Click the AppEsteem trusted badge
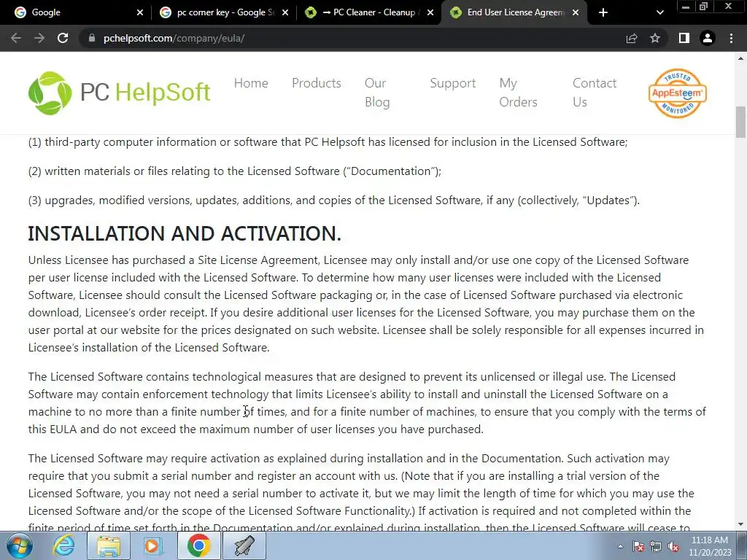The image size is (747, 560). click(677, 93)
